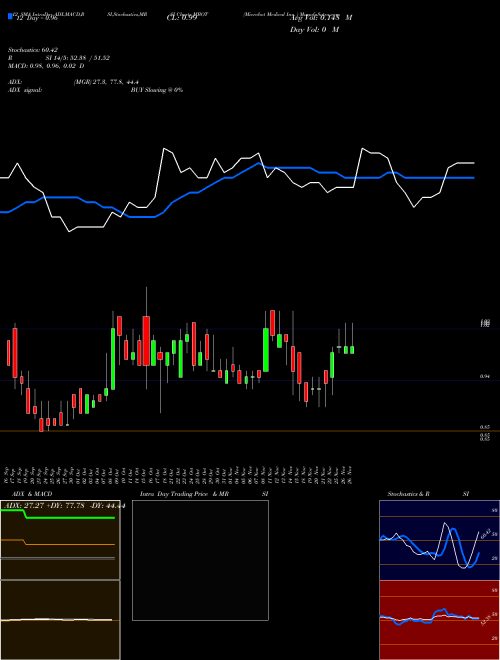Image resolution: width=500 pixels, height=660 pixels.
Task: Click the 'ADX signal:' label
Action: coord(25,90)
